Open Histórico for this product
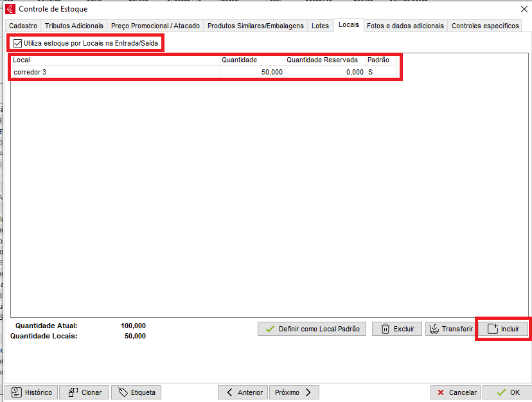This screenshot has width=532, height=402. [x=31, y=392]
